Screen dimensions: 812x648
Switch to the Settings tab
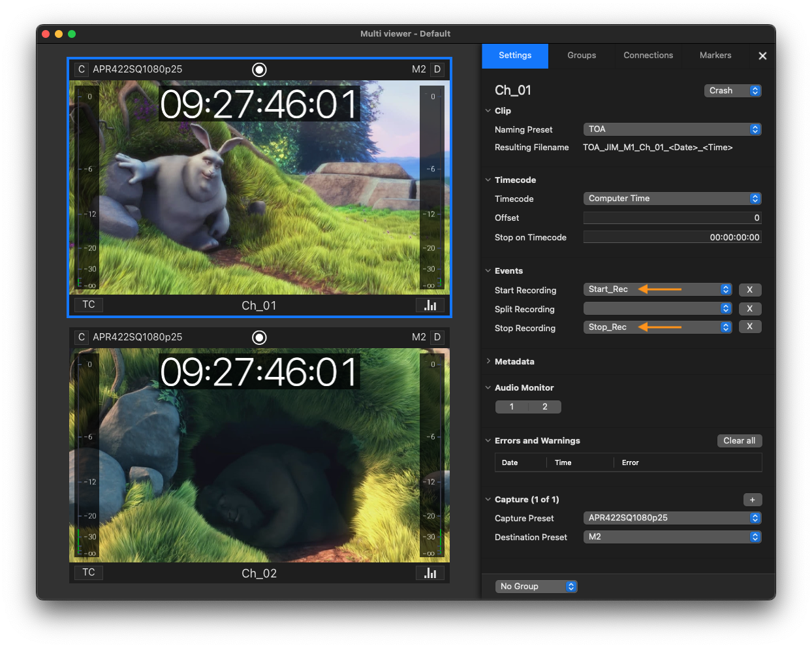coord(515,56)
